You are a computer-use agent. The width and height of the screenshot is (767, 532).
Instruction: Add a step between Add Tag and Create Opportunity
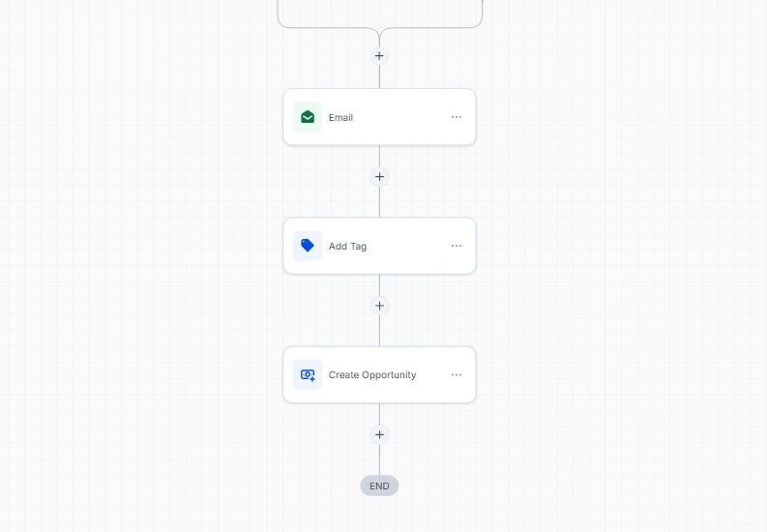[x=379, y=306]
